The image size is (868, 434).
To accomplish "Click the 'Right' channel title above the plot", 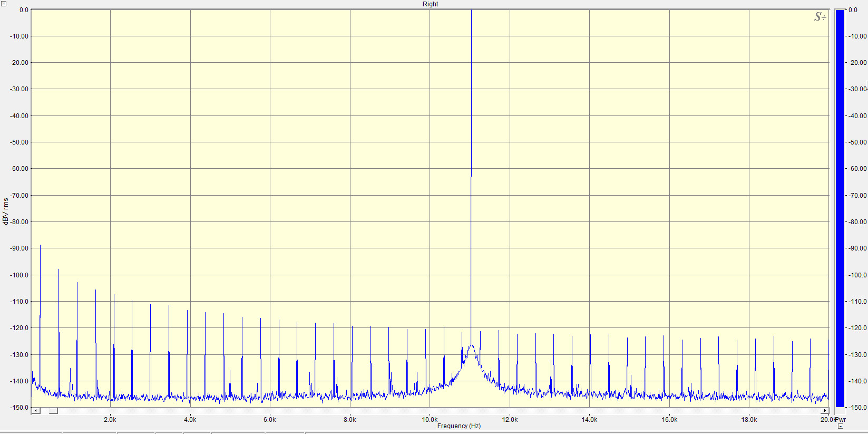I will 430,4.
